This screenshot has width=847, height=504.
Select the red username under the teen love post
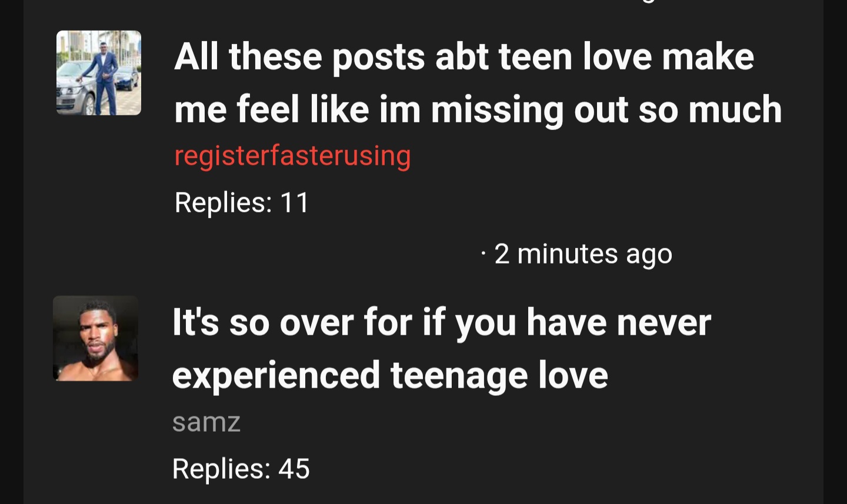point(292,156)
